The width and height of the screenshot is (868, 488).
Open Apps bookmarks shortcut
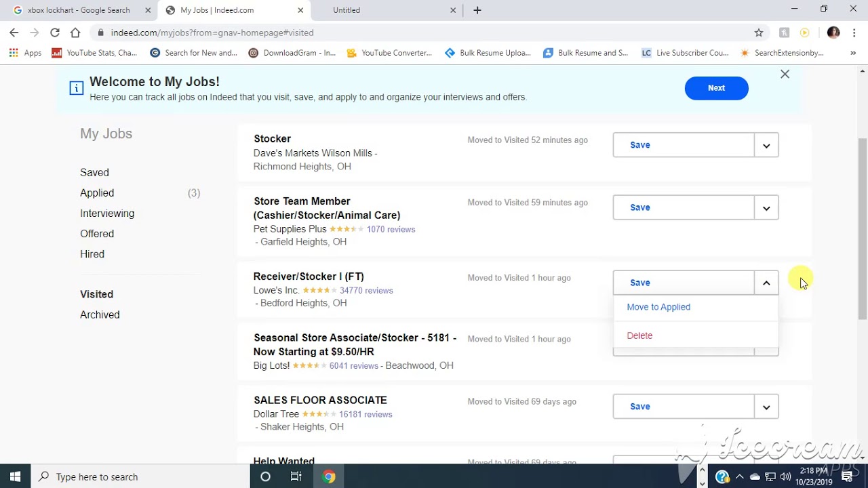(24, 53)
